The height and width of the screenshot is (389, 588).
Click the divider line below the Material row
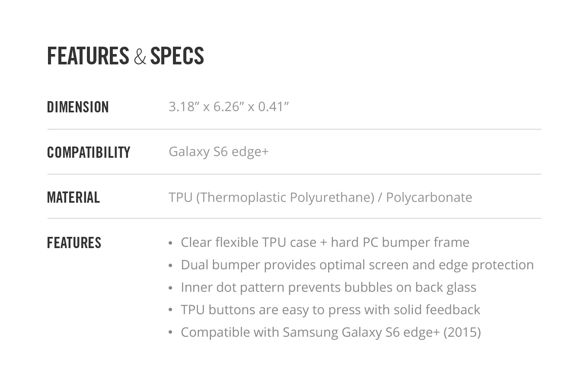(294, 218)
